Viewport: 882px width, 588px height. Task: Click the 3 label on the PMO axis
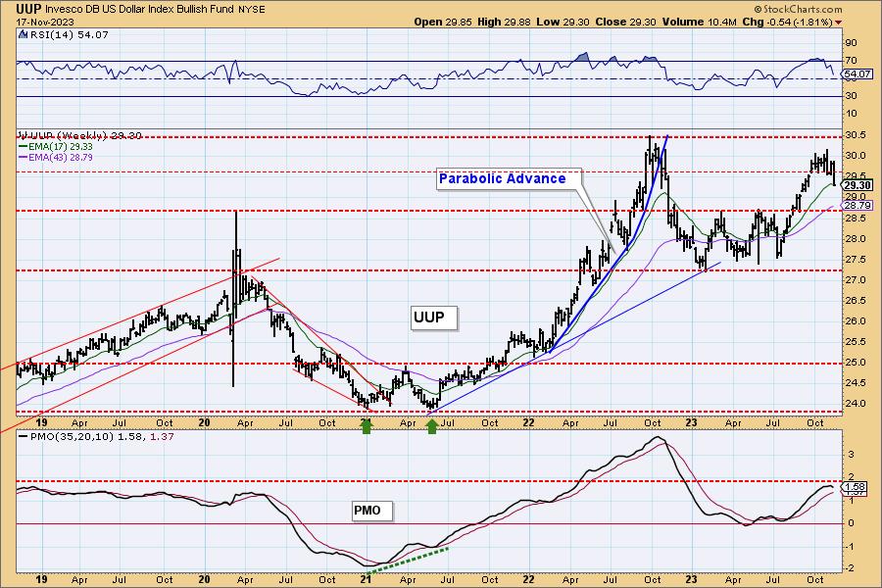coord(851,454)
